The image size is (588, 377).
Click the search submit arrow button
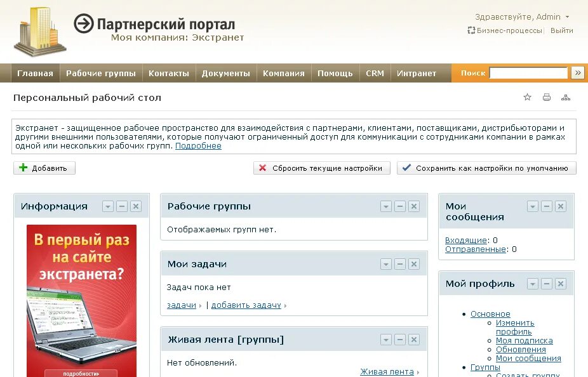click(x=578, y=73)
